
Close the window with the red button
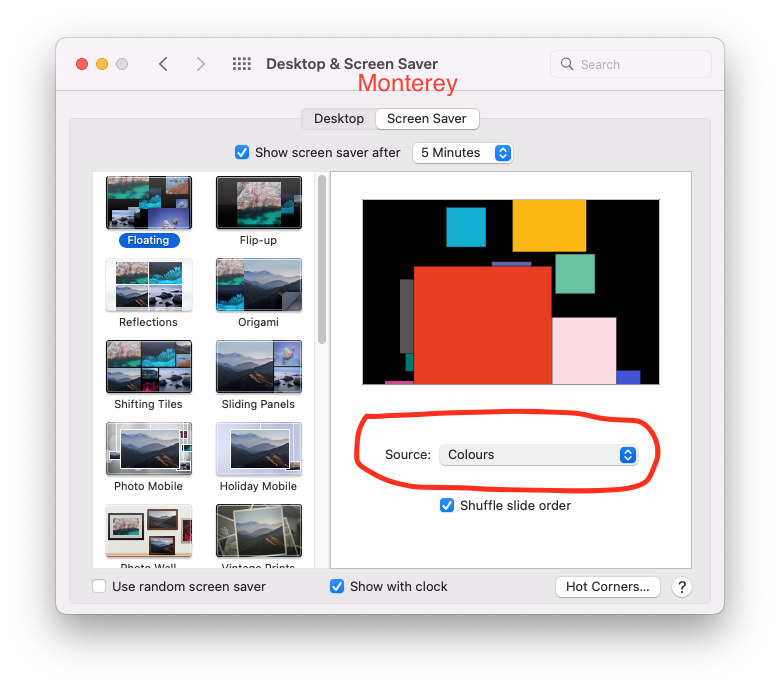pos(82,64)
